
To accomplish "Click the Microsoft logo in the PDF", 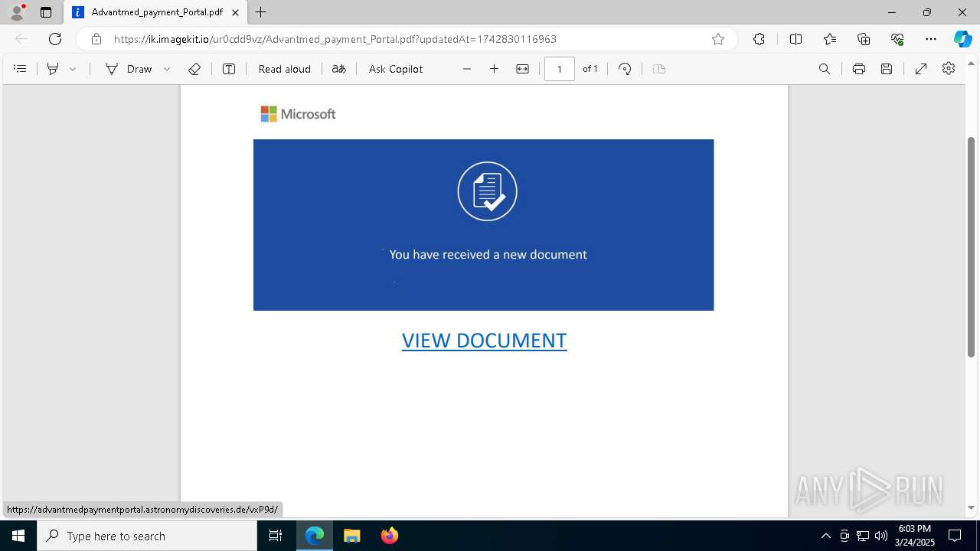I will (298, 114).
